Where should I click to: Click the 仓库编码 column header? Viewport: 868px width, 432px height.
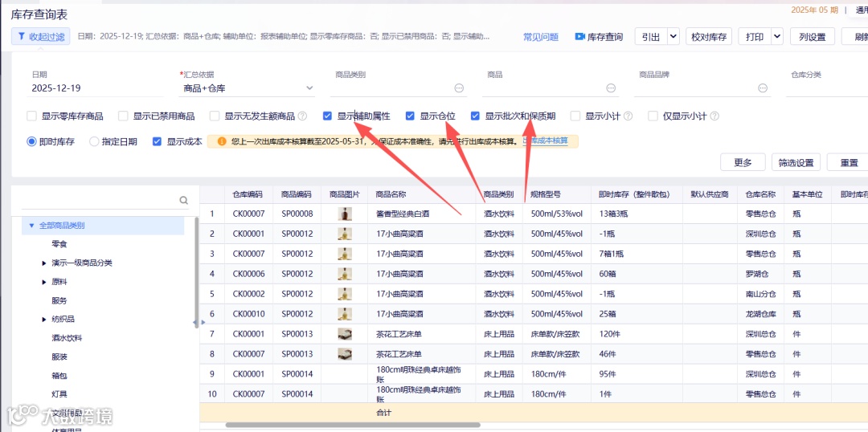point(248,194)
